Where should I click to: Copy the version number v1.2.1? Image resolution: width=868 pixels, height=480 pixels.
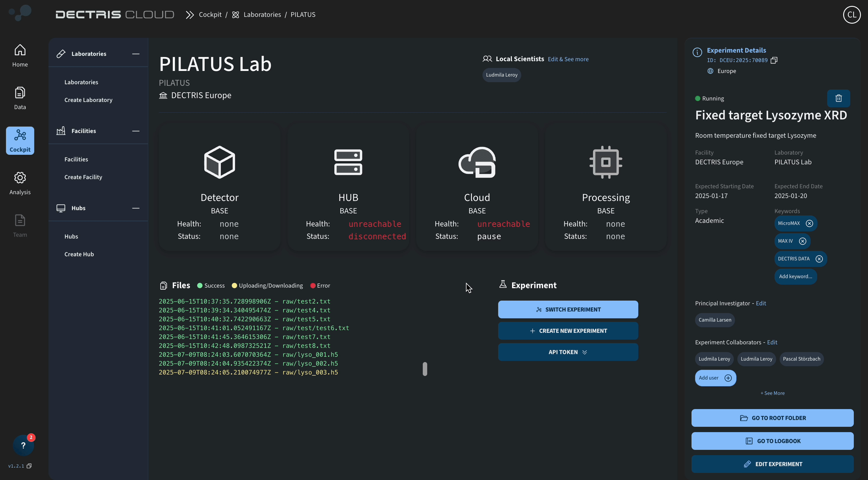pyautogui.click(x=29, y=466)
